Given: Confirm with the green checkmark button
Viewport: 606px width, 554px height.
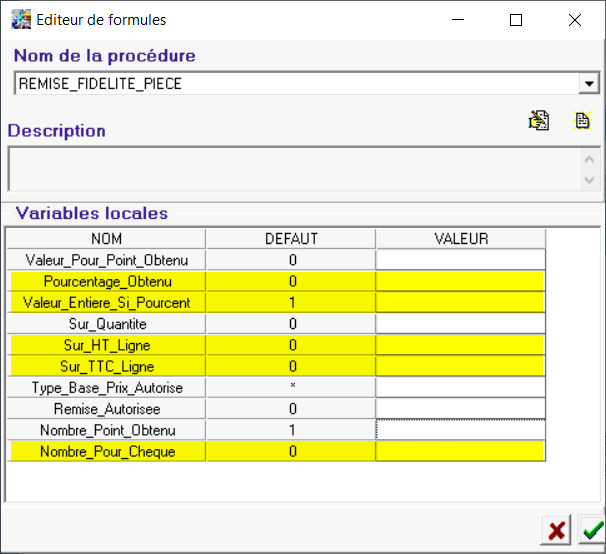Looking at the screenshot, I should click(591, 530).
